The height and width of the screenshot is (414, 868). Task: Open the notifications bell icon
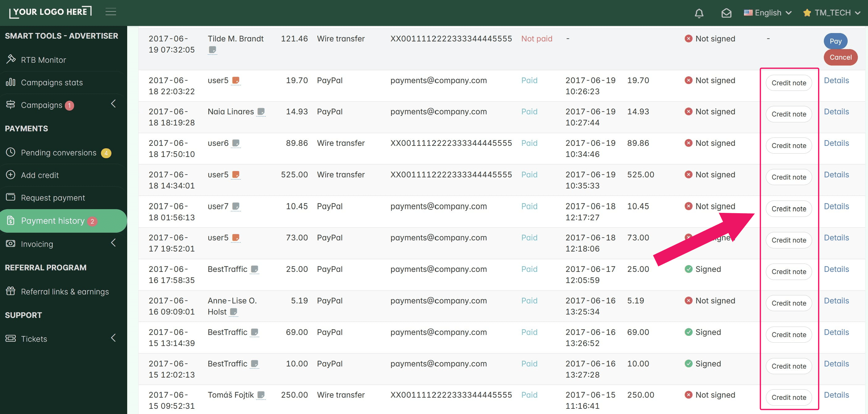pyautogui.click(x=699, y=13)
